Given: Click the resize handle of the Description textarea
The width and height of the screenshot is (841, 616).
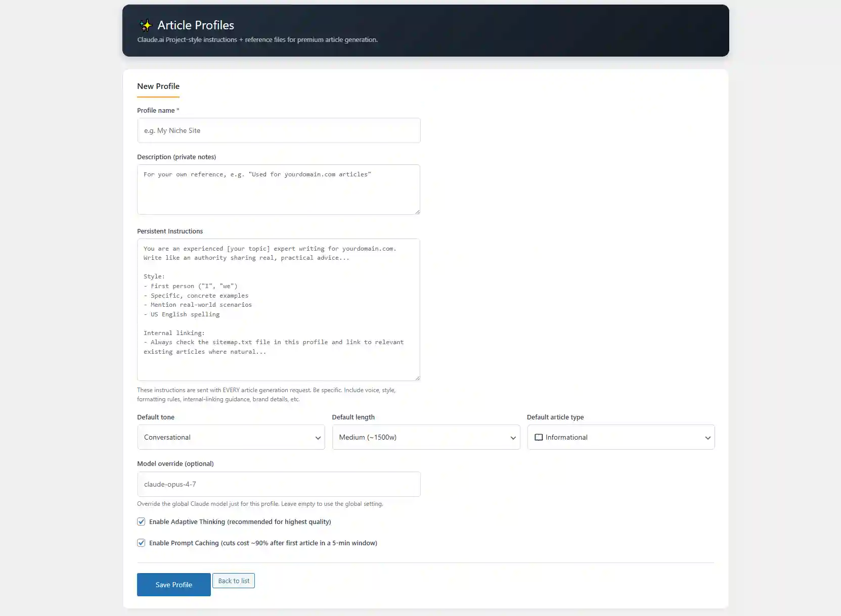Looking at the screenshot, I should pyautogui.click(x=418, y=213).
